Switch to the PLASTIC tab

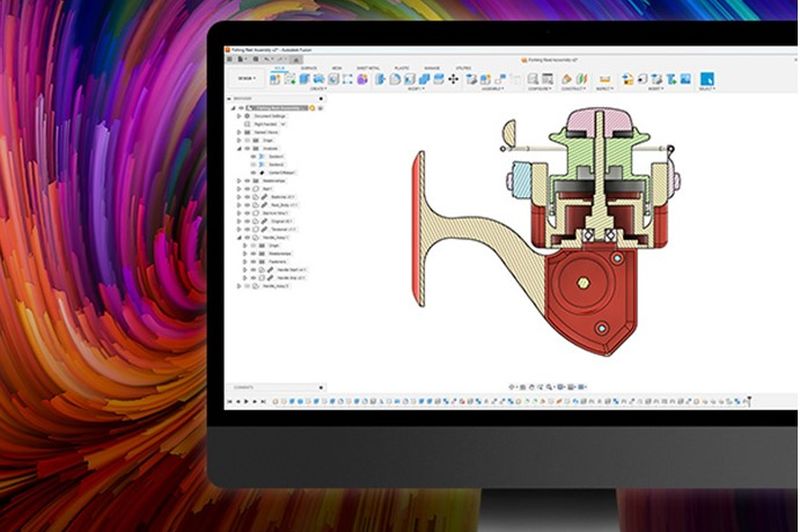point(402,68)
